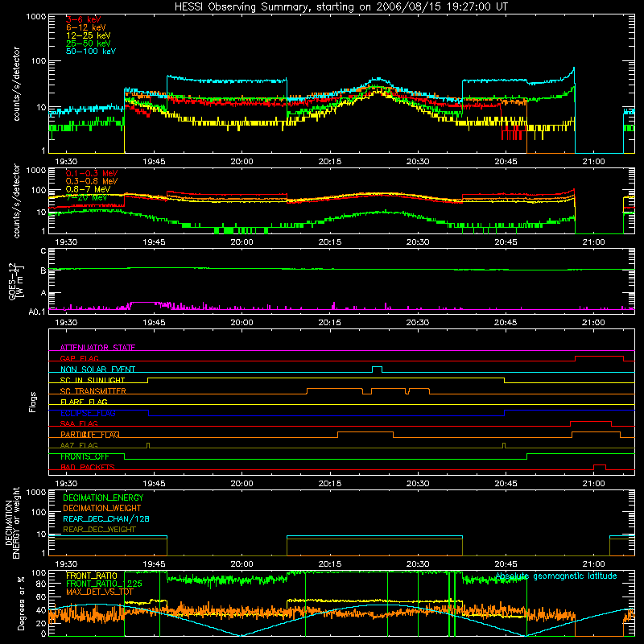The image size is (644, 644).
Task: Select the FLARE_FLAG label
Action: pyautogui.click(x=84, y=402)
